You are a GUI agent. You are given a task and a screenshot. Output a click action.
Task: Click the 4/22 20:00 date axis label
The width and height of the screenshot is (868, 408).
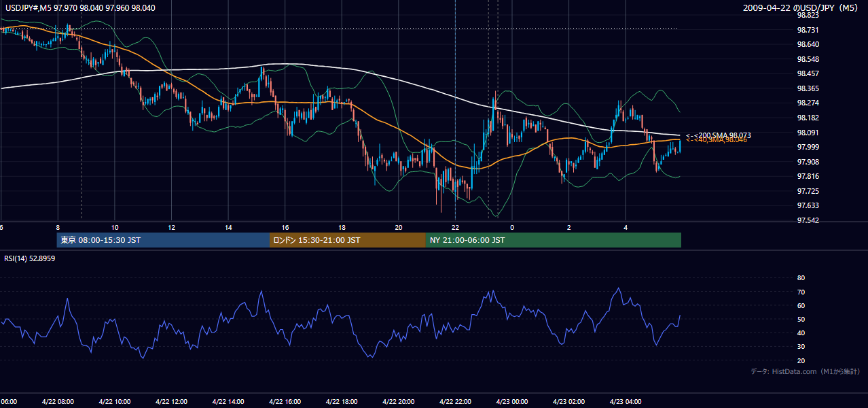pos(398,401)
